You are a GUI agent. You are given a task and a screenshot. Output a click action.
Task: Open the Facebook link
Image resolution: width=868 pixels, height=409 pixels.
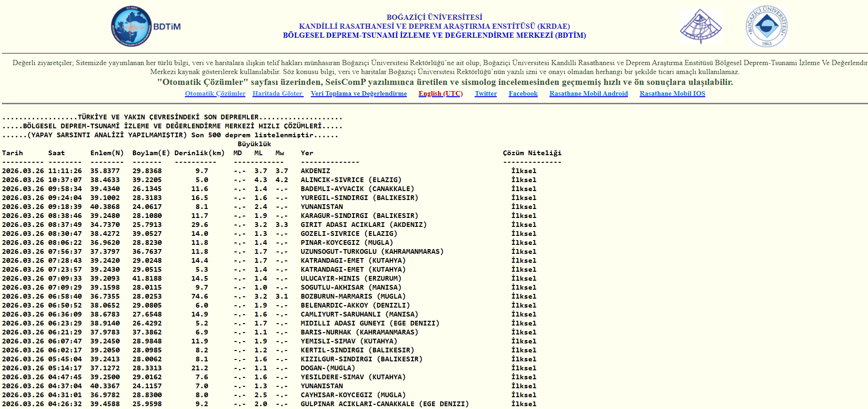523,93
